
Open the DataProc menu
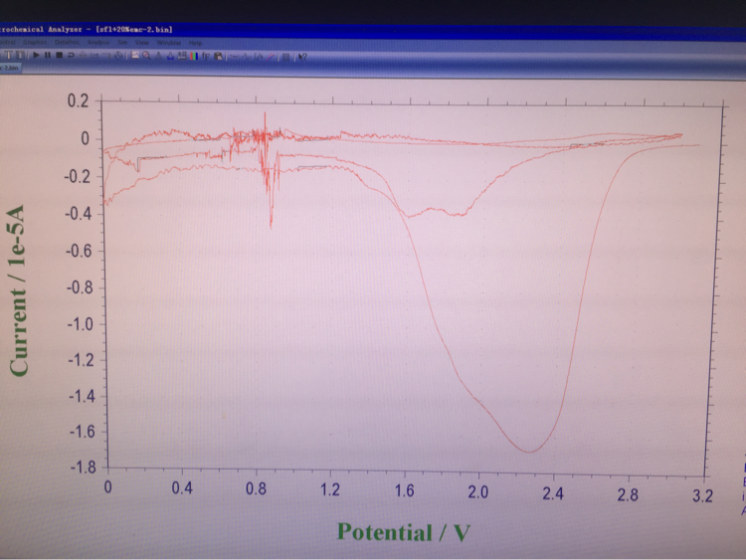[67, 43]
